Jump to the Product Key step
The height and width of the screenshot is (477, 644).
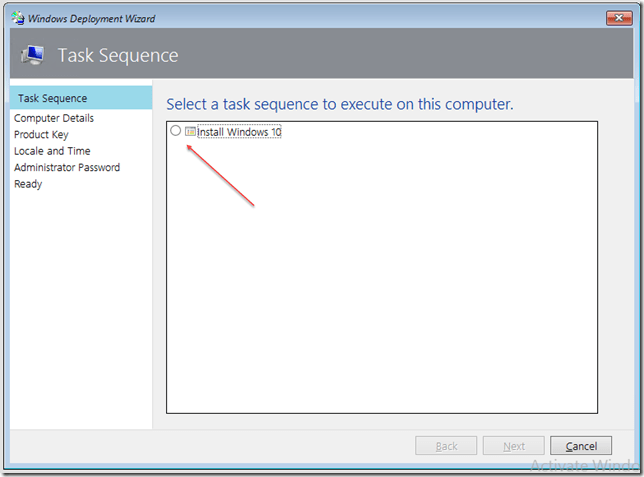click(x=41, y=134)
